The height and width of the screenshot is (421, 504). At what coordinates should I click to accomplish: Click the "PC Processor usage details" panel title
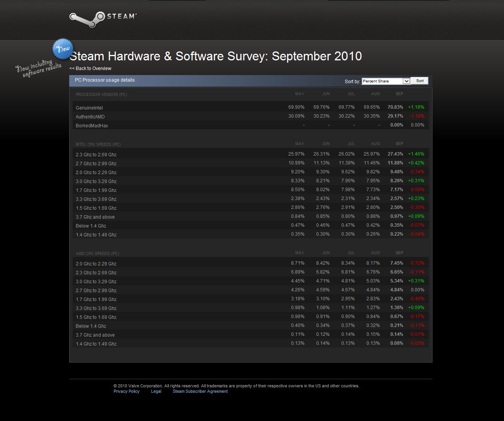click(x=105, y=80)
